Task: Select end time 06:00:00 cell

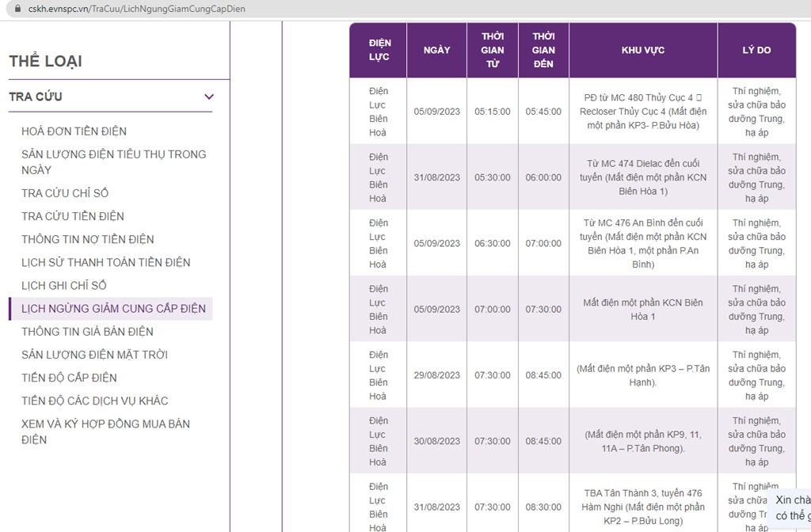Action: [543, 177]
